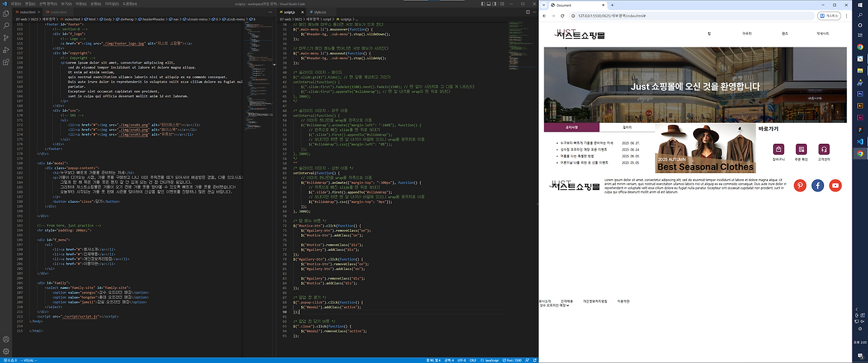Image resolution: width=868 pixels, height=363 pixels.
Task: Open the Facebook social icon
Action: 818,185
